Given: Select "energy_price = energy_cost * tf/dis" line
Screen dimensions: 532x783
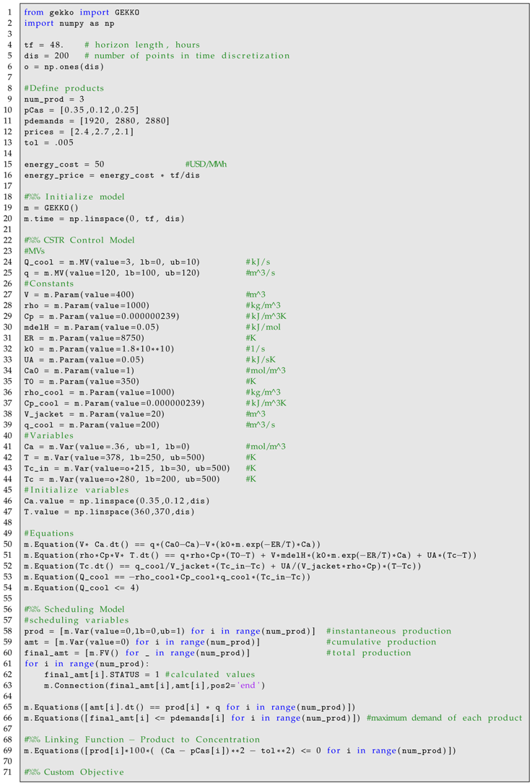Looking at the screenshot, I should click(x=112, y=175).
